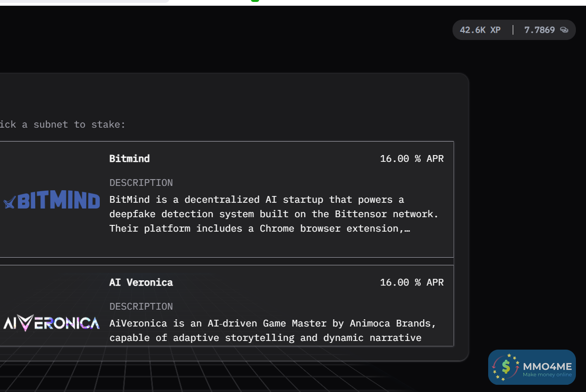This screenshot has height=392, width=586.
Task: Expand Bitmind description at the trailing ellipsis
Action: (x=408, y=229)
